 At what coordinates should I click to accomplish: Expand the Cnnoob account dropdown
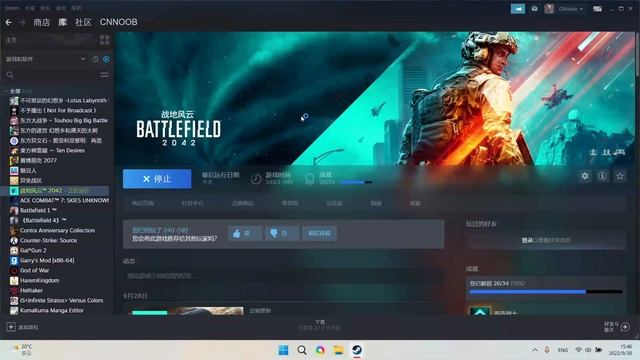pos(571,9)
